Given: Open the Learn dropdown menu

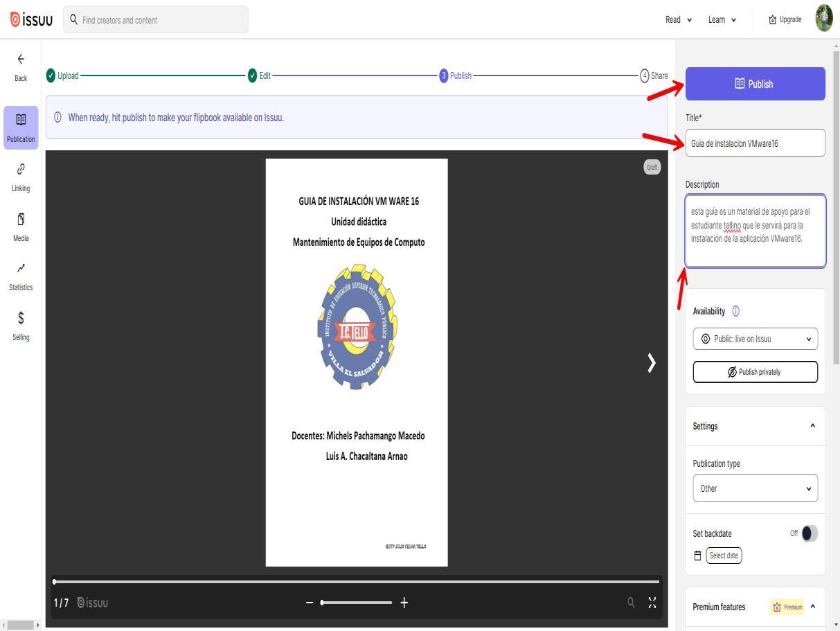Looking at the screenshot, I should coord(722,19).
